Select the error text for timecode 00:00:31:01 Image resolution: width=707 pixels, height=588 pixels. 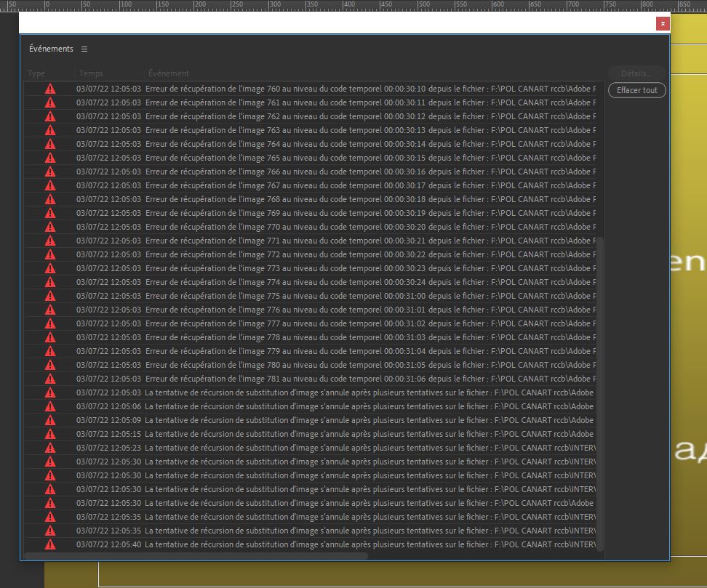pos(371,310)
